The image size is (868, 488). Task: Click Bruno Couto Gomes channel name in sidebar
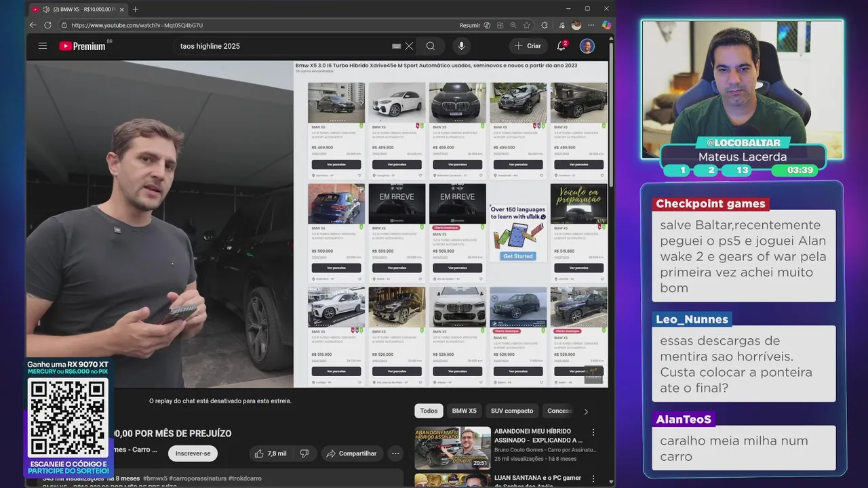pyautogui.click(x=545, y=449)
